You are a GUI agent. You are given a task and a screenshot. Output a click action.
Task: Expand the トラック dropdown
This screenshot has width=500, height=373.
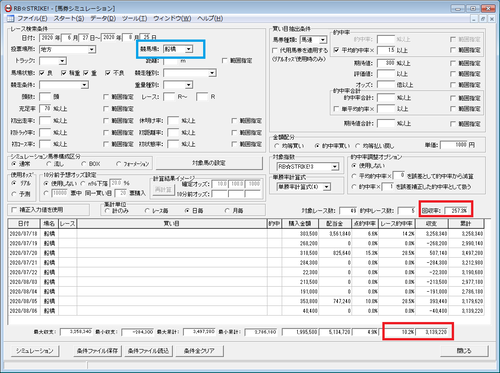62,61
